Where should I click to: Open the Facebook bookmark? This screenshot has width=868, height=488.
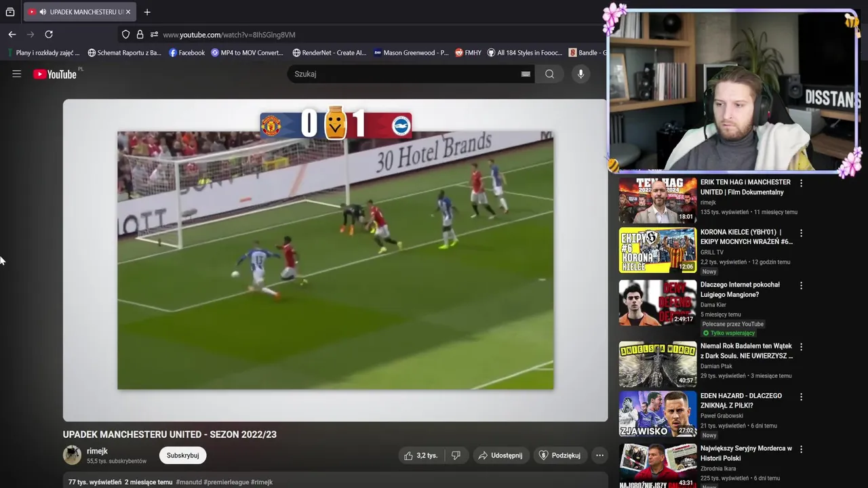pyautogui.click(x=186, y=53)
